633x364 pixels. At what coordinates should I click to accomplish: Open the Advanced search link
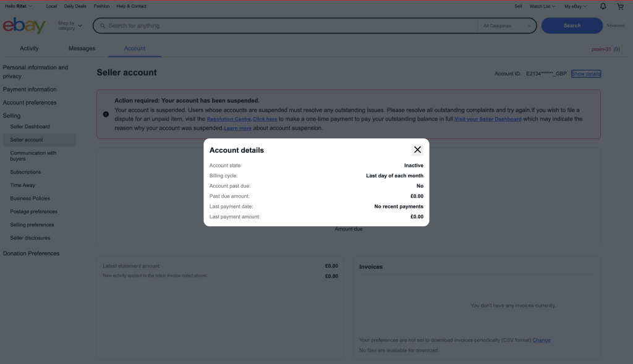coord(615,25)
